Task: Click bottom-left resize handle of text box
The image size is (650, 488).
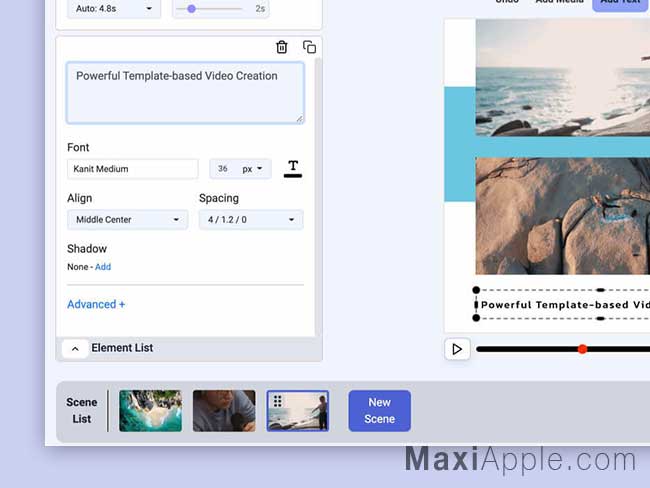Action: point(476,318)
